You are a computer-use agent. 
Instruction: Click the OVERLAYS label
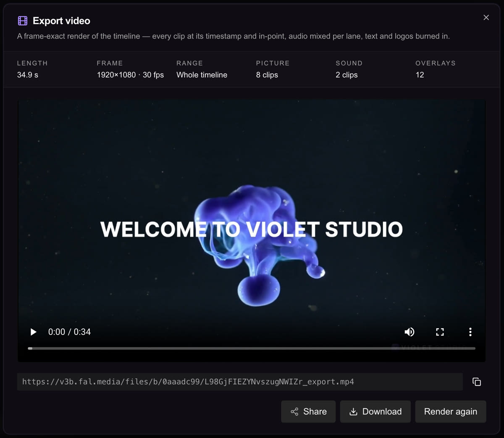(x=436, y=63)
